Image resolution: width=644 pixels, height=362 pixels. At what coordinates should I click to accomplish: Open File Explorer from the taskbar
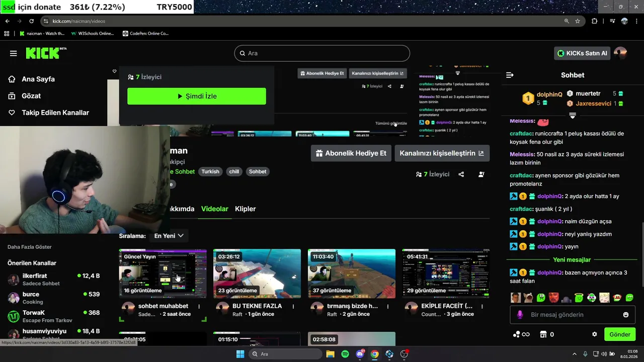click(x=330, y=354)
